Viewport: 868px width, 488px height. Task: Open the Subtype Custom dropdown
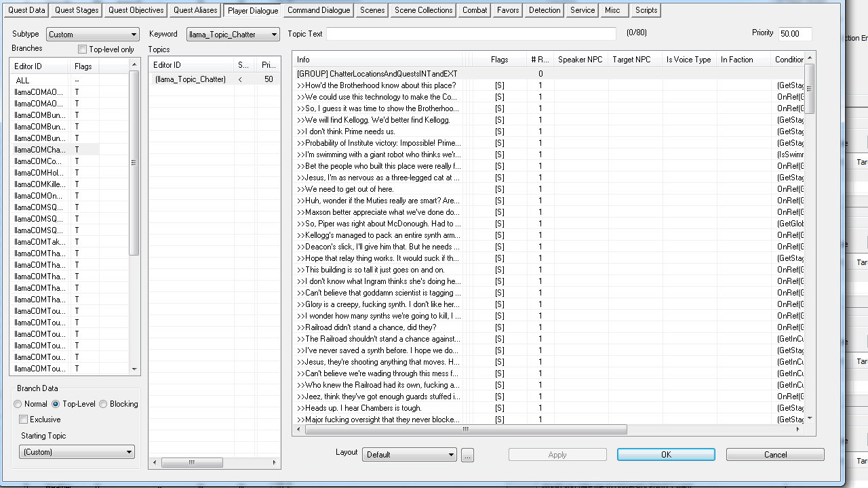pyautogui.click(x=93, y=35)
